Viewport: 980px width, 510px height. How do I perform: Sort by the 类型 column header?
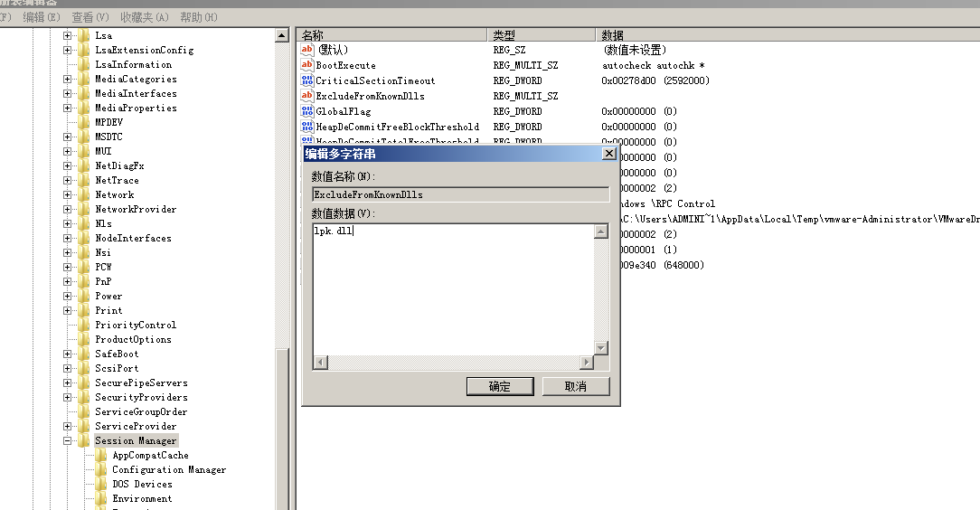pyautogui.click(x=542, y=35)
